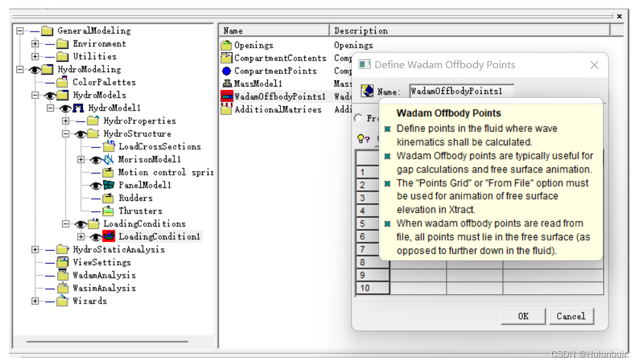
Task: Expand the MorisonModel1 tree node
Action: (x=81, y=159)
